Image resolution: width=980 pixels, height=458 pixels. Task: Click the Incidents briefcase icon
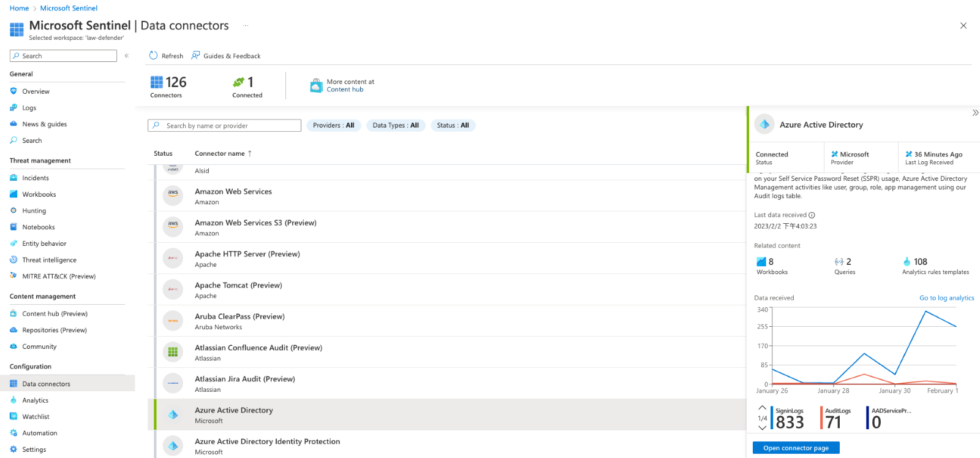coord(13,178)
